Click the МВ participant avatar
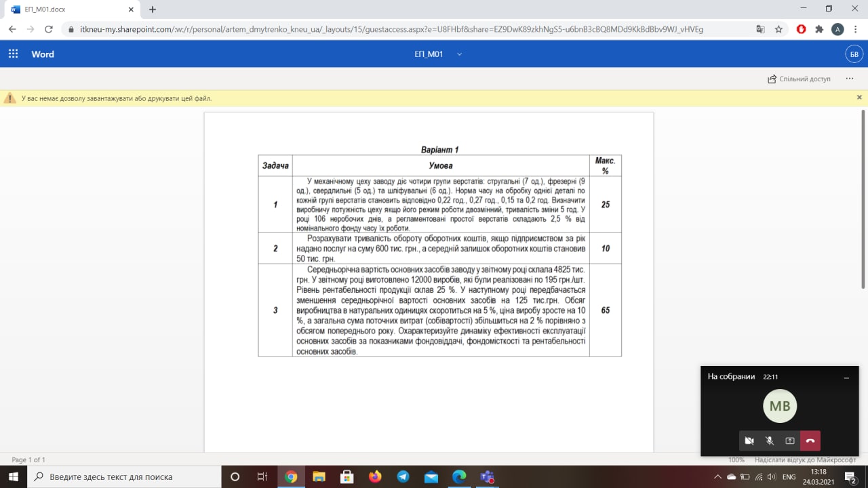The height and width of the screenshot is (488, 868). (x=781, y=407)
